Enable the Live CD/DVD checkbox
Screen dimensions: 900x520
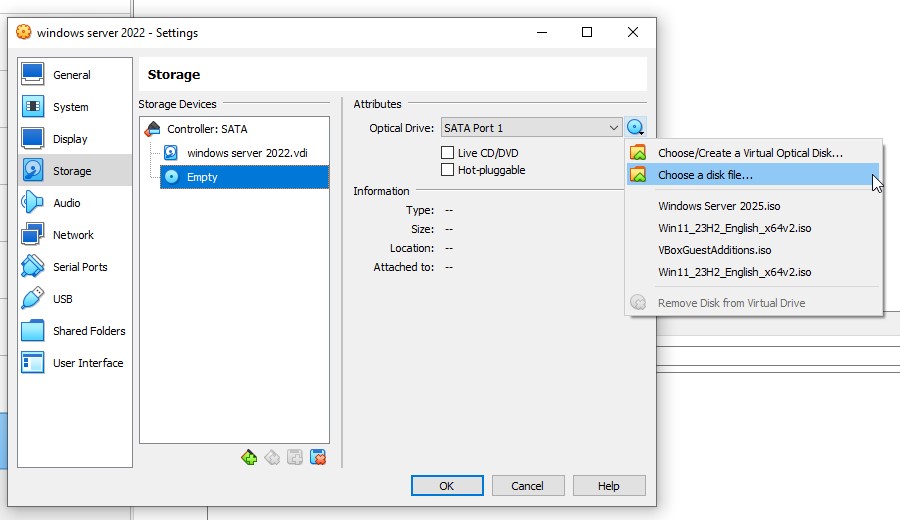coord(448,153)
